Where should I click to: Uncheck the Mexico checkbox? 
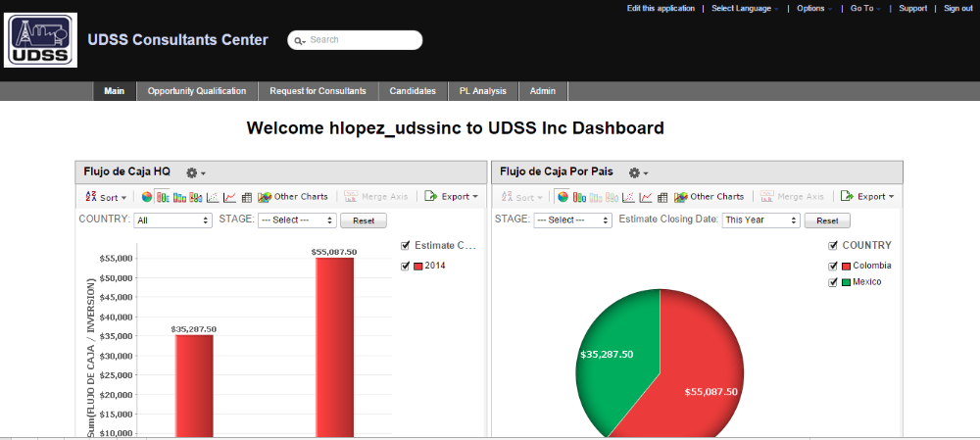point(832,282)
